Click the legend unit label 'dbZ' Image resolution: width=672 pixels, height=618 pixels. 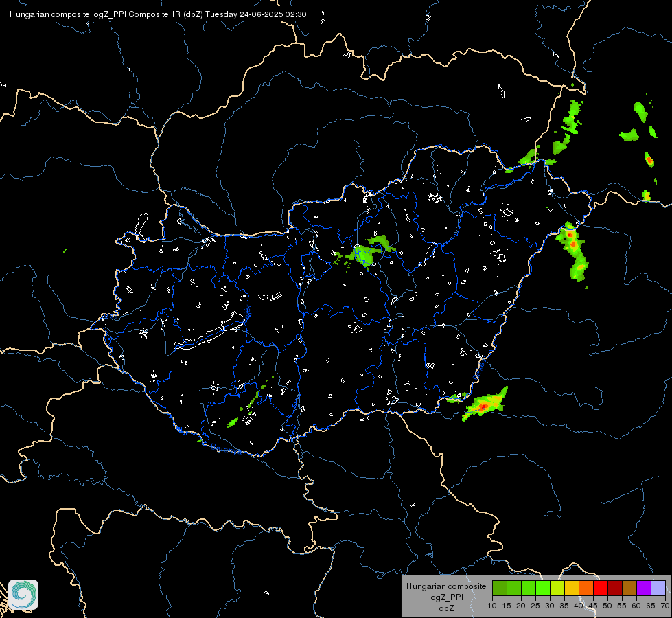click(x=446, y=608)
